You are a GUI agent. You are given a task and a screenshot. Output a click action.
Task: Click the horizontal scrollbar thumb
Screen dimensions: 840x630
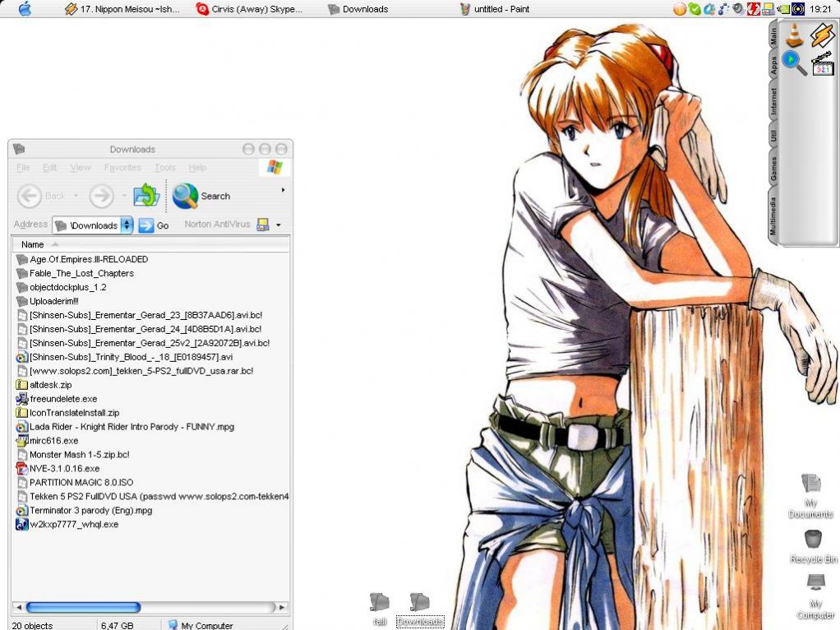84,608
